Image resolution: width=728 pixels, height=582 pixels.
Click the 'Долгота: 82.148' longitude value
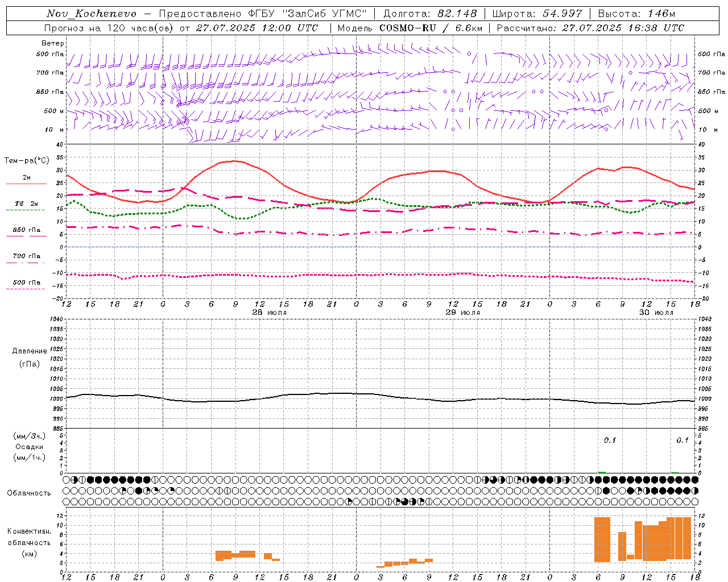[x=430, y=14]
